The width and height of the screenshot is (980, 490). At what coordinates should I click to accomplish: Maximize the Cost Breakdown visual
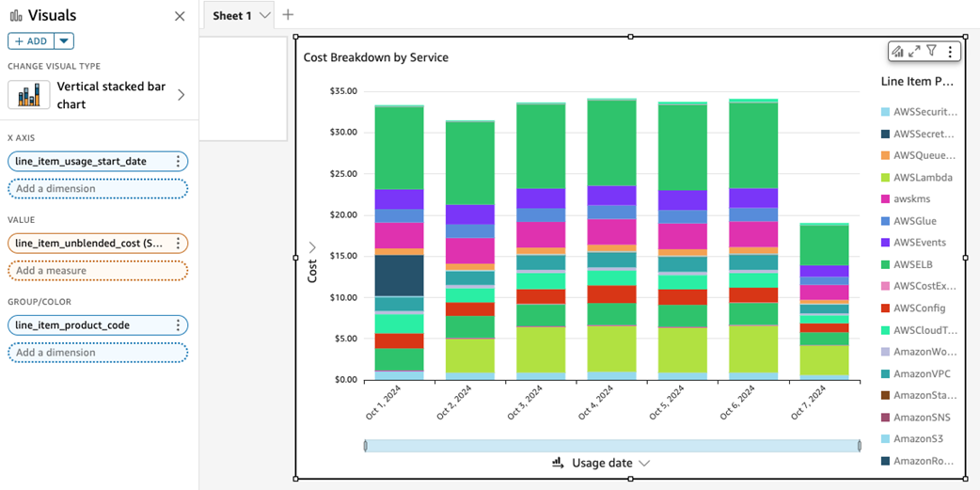[914, 51]
